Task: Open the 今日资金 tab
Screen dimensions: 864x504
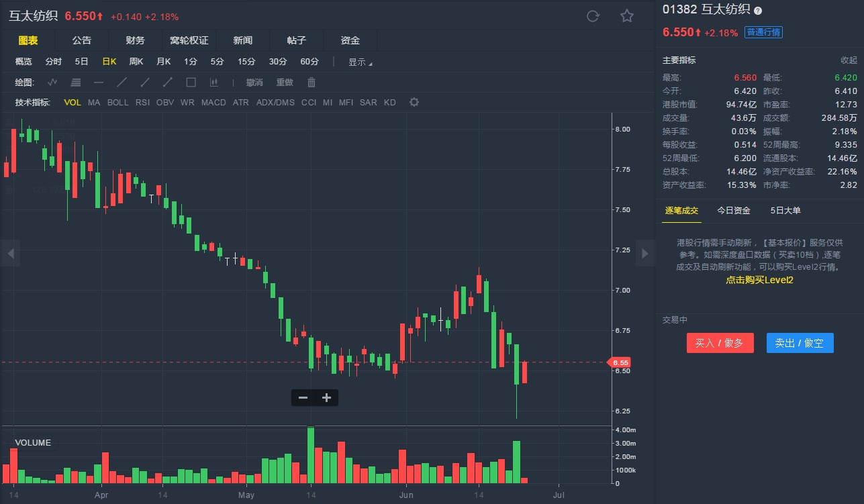Action: [x=733, y=211]
